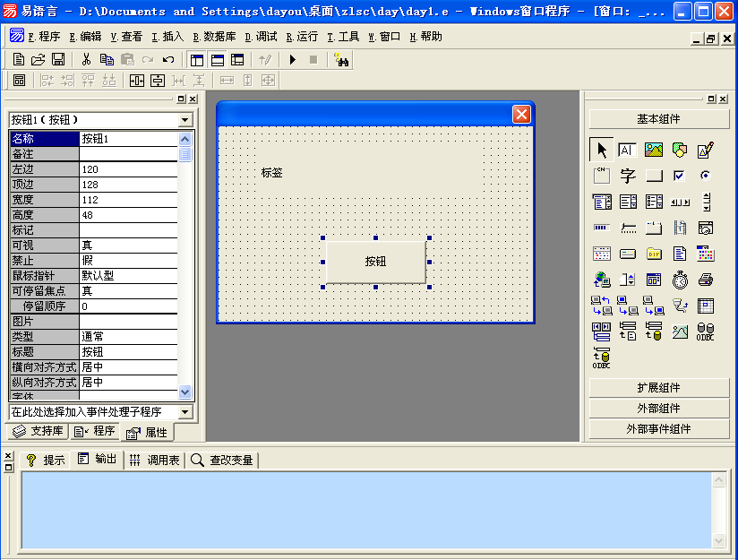Click the Undo arrow icon
This screenshot has width=738, height=560.
coord(168,60)
